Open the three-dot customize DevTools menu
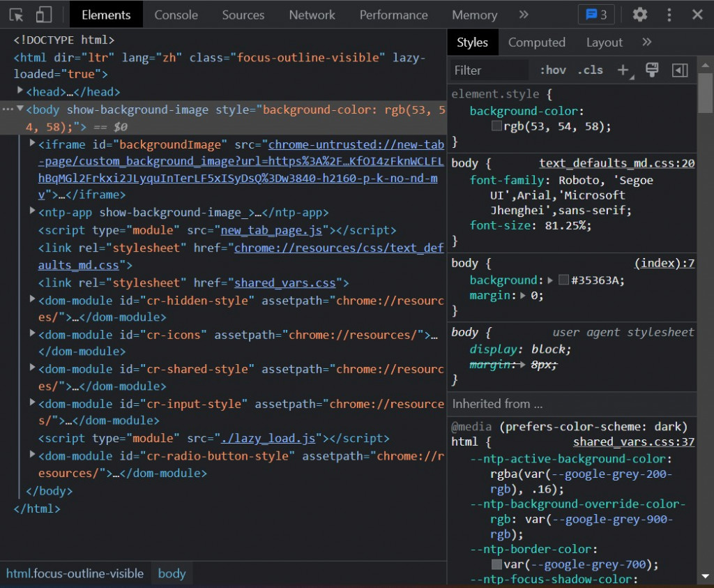The width and height of the screenshot is (714, 588). [x=669, y=15]
